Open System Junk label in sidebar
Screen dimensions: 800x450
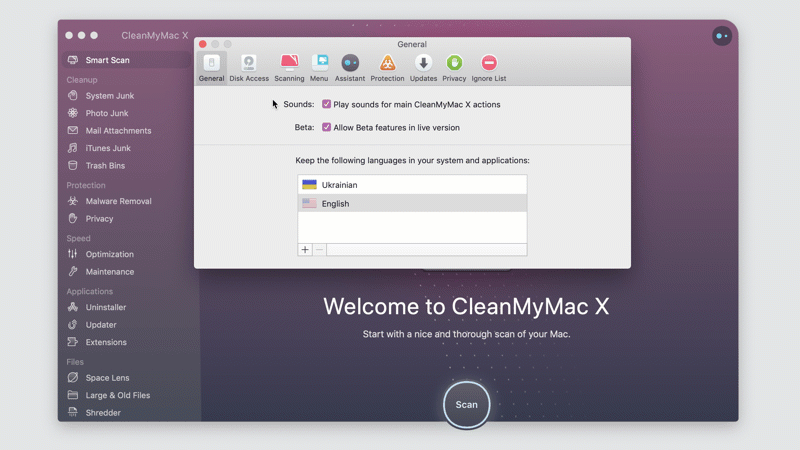[110, 95]
